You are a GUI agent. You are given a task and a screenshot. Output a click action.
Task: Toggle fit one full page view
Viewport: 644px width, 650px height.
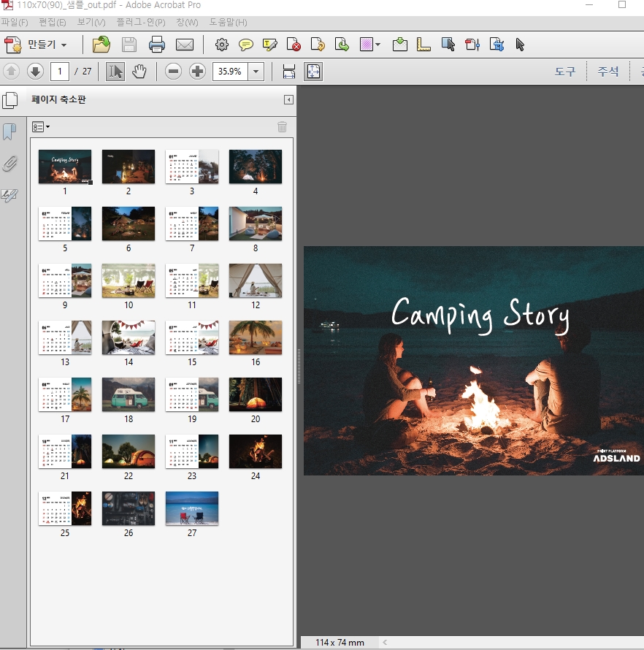[313, 72]
